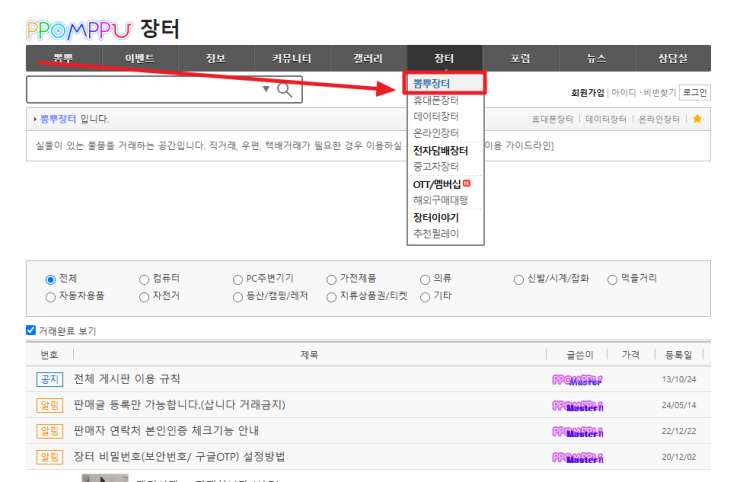Choose 뽐뿌장터 in the dropdown menu
Viewport: 743px width, 482px height.
pyautogui.click(x=432, y=83)
